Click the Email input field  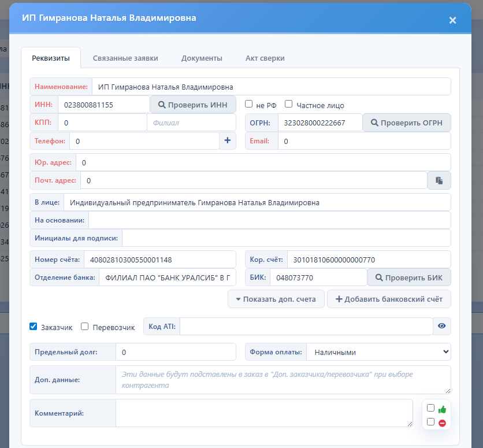point(365,141)
